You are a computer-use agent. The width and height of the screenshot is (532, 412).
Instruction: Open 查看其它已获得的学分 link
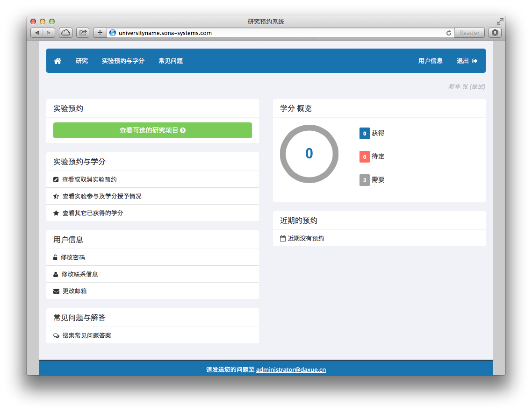coord(93,213)
